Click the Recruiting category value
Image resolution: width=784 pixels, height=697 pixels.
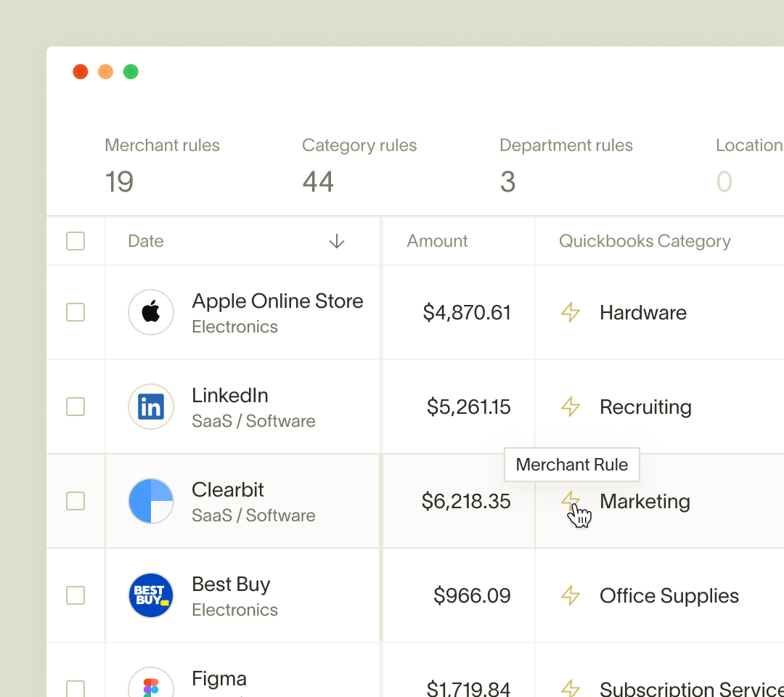coord(645,407)
